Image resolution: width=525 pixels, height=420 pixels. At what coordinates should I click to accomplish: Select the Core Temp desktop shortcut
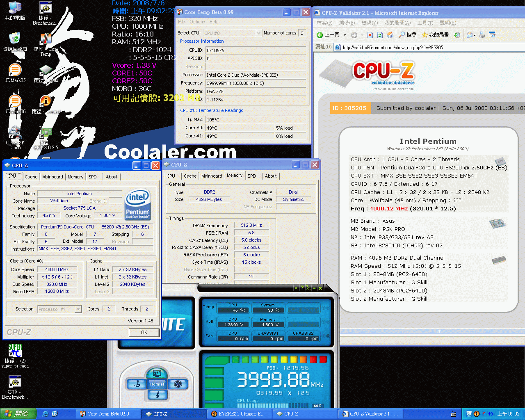point(46,44)
